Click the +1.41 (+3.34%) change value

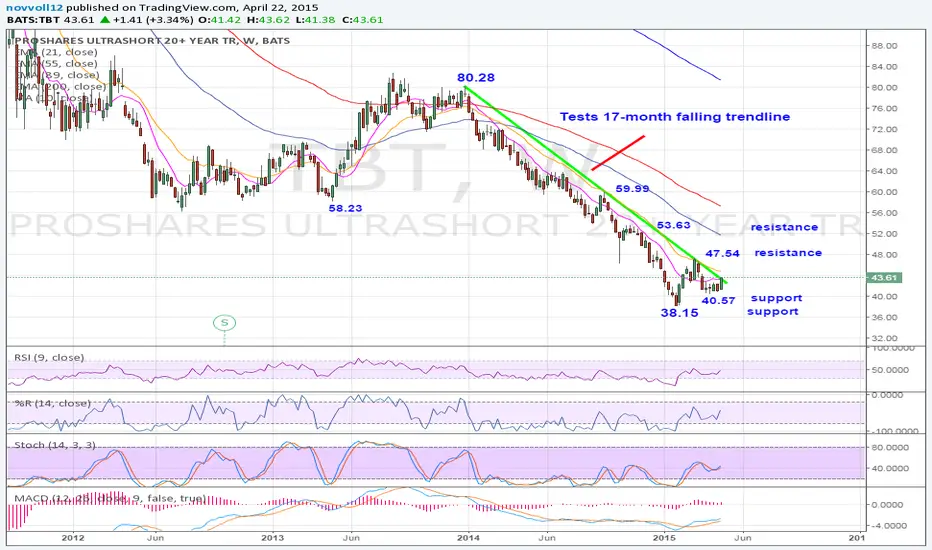153,20
